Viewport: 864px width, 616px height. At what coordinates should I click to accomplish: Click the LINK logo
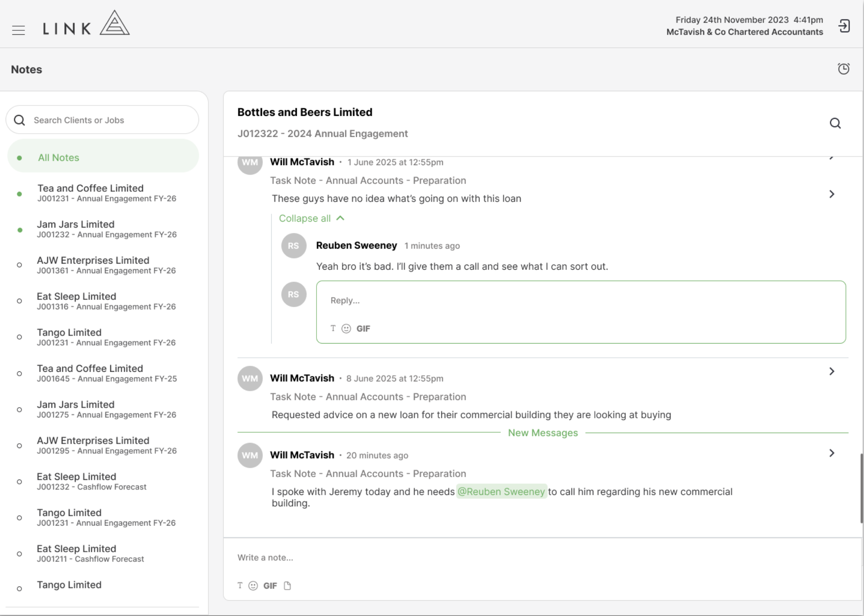click(86, 23)
